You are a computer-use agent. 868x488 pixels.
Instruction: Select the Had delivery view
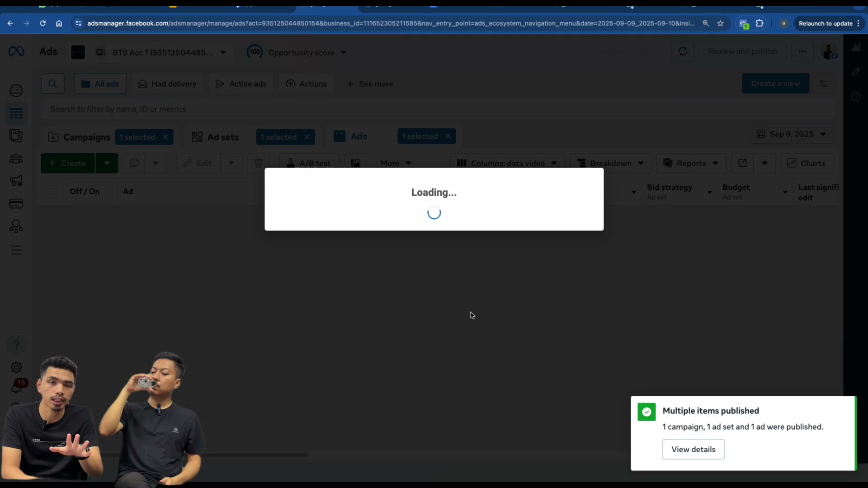tap(167, 84)
